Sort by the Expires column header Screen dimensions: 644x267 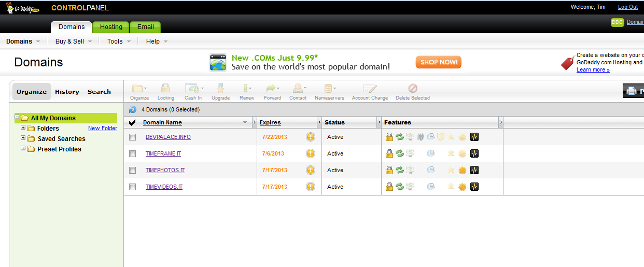[270, 122]
